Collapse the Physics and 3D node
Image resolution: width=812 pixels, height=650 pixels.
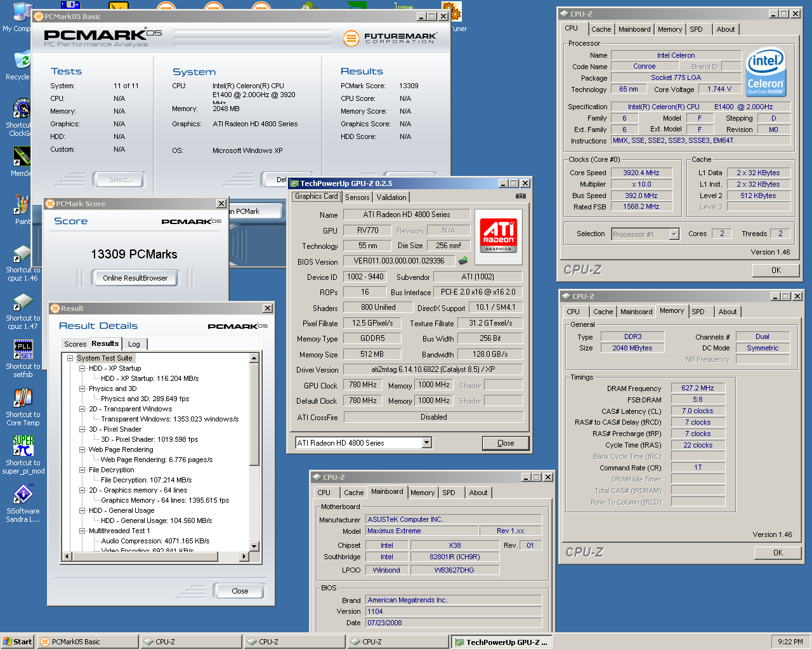(x=82, y=388)
